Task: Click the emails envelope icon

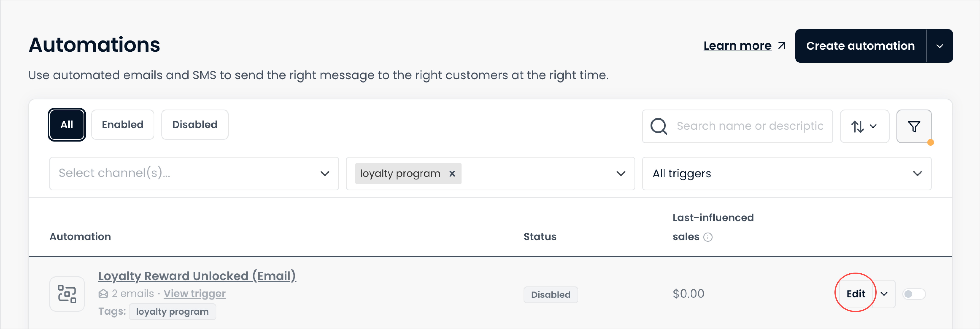Action: pyautogui.click(x=103, y=294)
